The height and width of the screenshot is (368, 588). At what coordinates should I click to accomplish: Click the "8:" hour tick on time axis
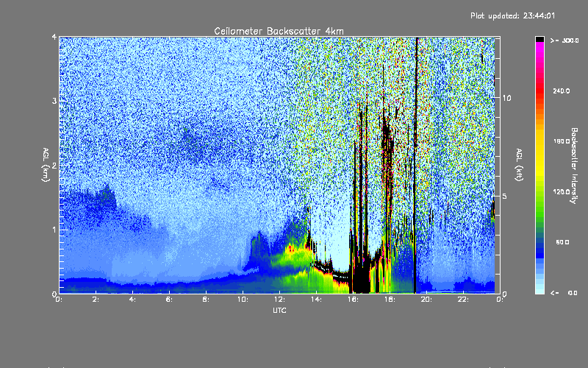click(207, 300)
